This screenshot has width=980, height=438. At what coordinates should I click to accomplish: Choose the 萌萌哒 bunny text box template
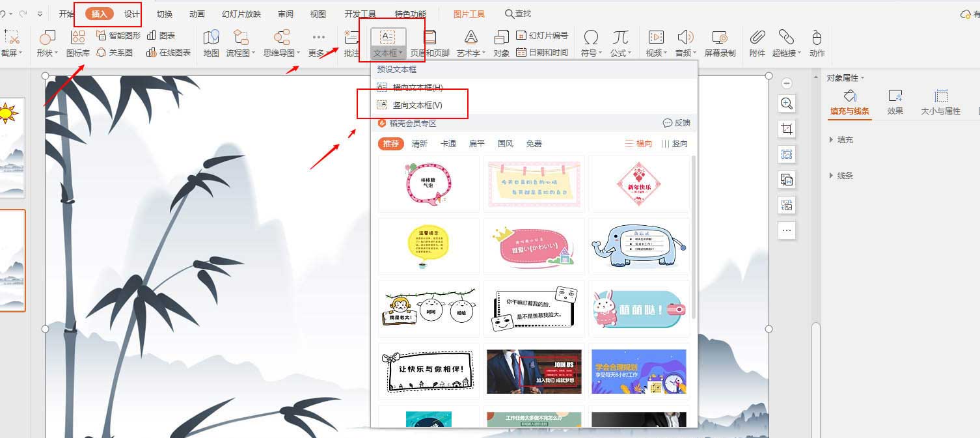640,308
